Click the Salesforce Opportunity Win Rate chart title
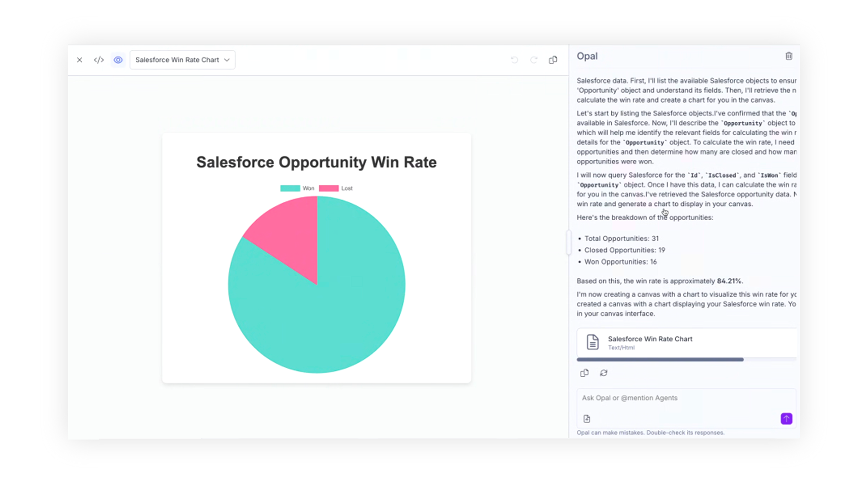This screenshot has height=483, width=868. click(x=317, y=162)
